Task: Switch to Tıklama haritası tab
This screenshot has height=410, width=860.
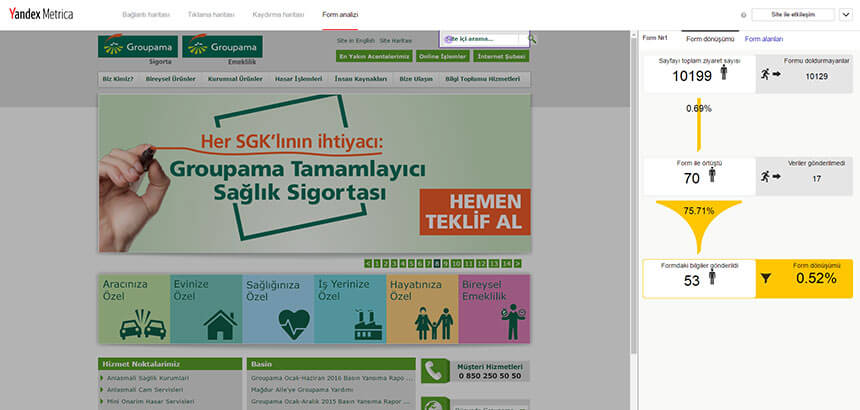Action: (x=212, y=15)
